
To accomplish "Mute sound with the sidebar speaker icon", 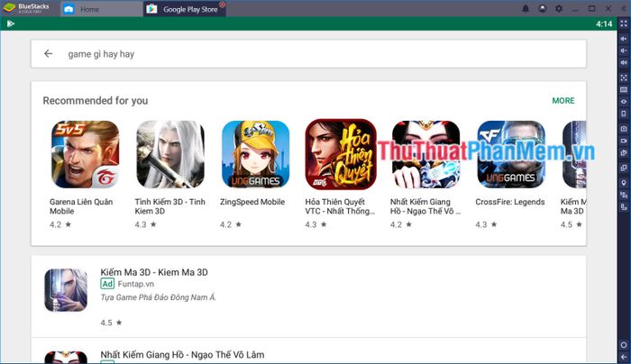I will (x=624, y=63).
